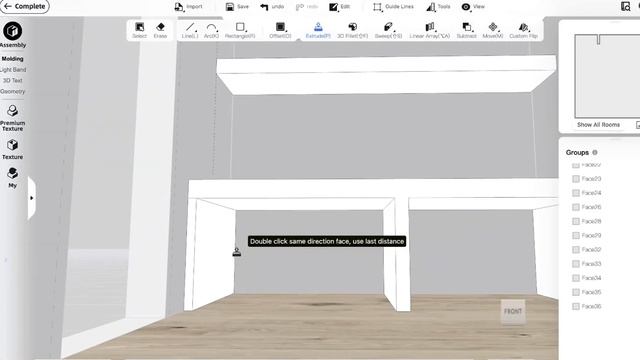Choose the Sweep tool
The width and height of the screenshot is (640, 360).
[x=388, y=30]
